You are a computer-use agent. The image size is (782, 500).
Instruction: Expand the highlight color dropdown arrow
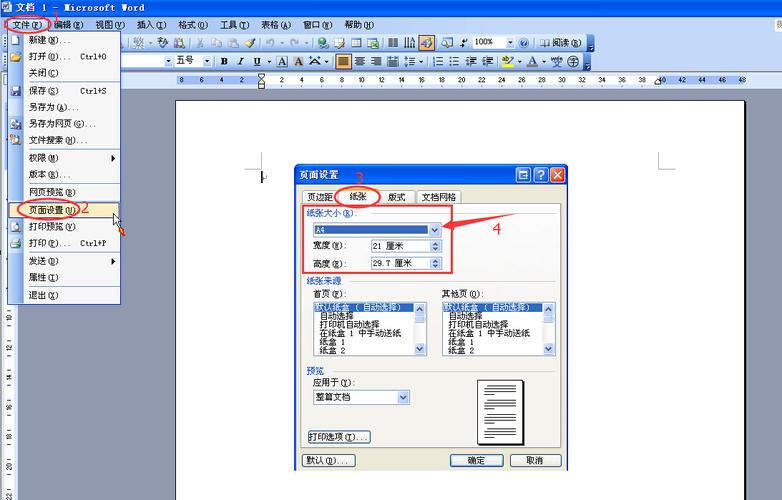point(520,61)
